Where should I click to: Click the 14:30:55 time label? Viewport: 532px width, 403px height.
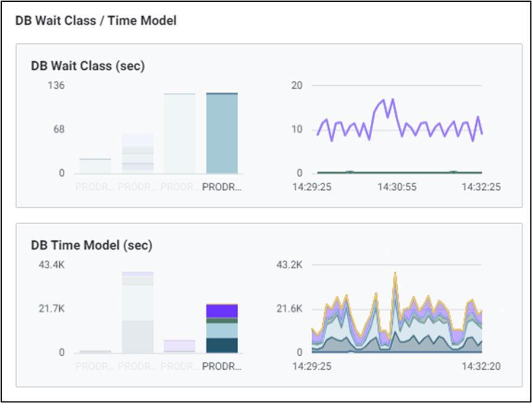tap(397, 187)
